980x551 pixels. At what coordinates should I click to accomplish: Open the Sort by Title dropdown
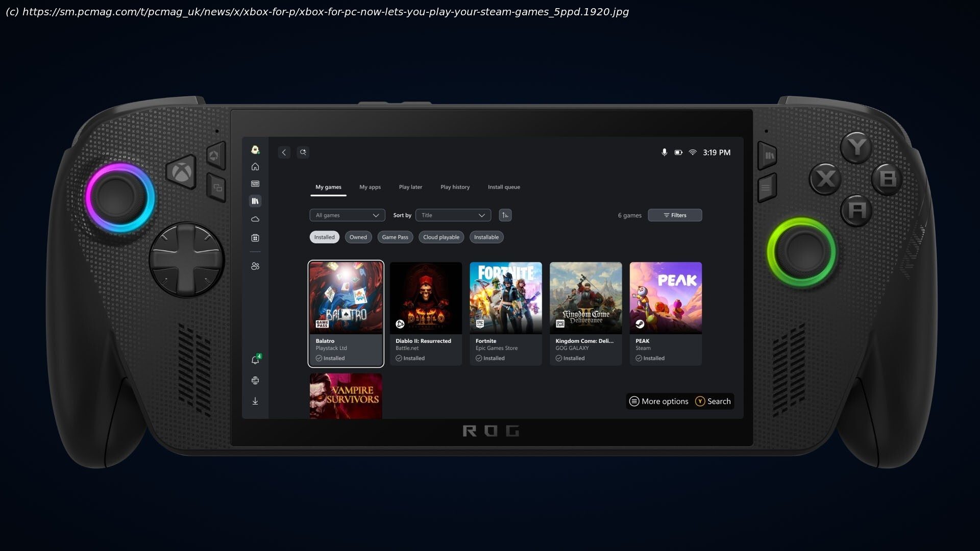point(453,215)
